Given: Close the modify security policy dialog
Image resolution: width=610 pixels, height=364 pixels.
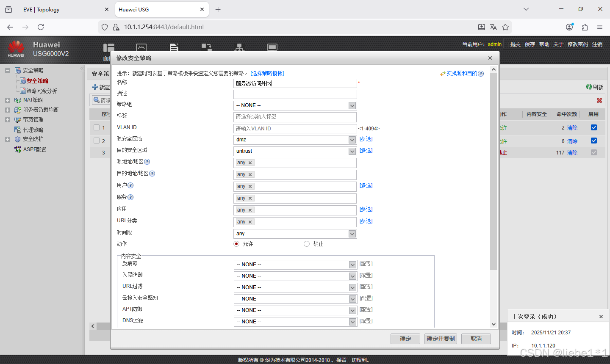Looking at the screenshot, I should 490,58.
